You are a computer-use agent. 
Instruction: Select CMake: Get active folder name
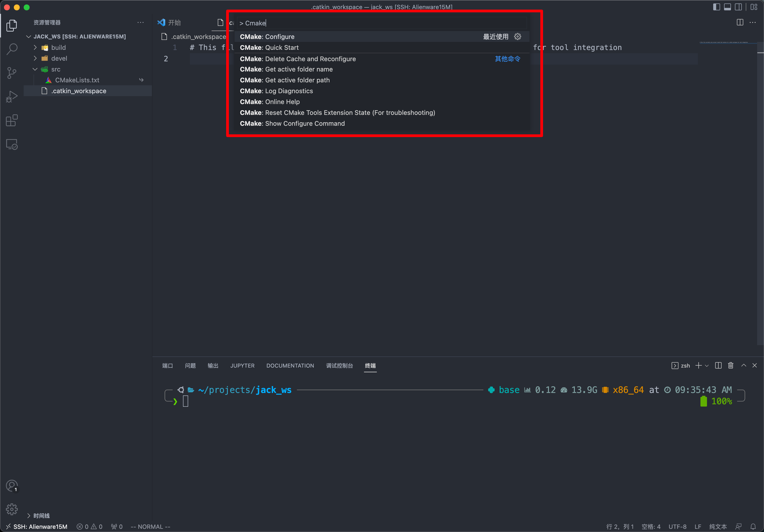pos(382,69)
